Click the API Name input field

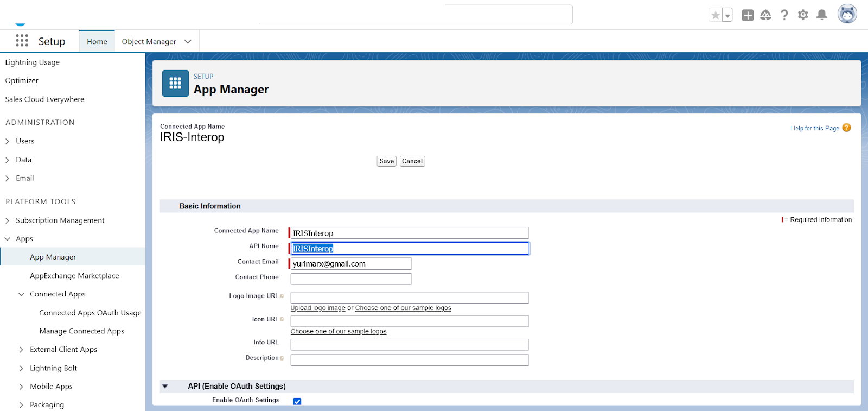click(x=410, y=248)
